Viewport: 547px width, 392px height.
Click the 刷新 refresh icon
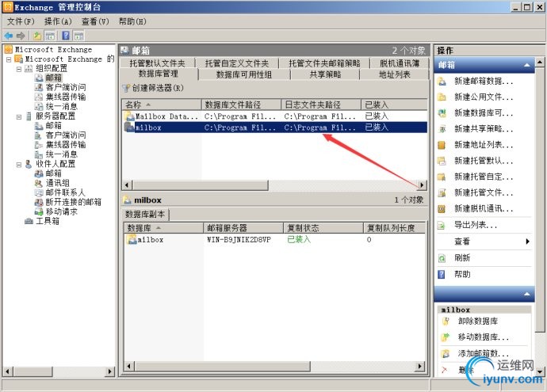pos(442,258)
